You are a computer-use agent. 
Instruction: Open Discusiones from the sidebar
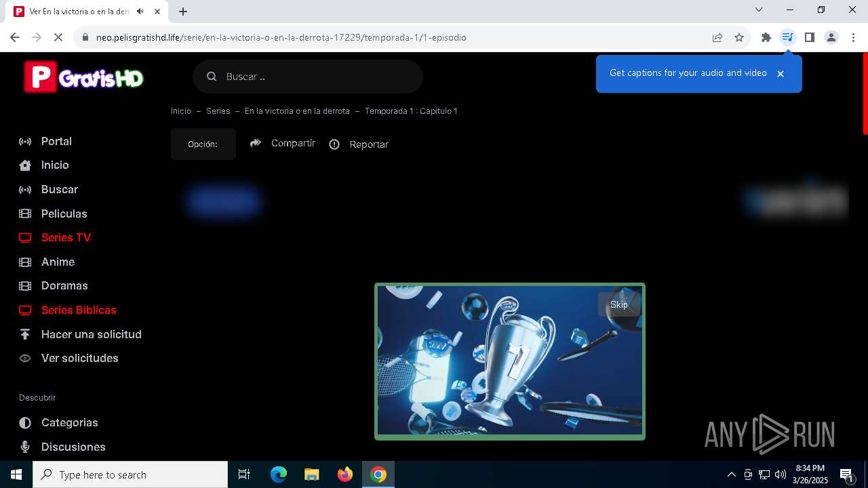coord(73,447)
